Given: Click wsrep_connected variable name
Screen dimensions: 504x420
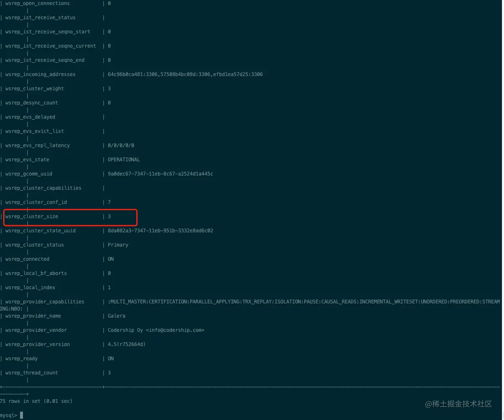Looking at the screenshot, I should click(x=27, y=259).
